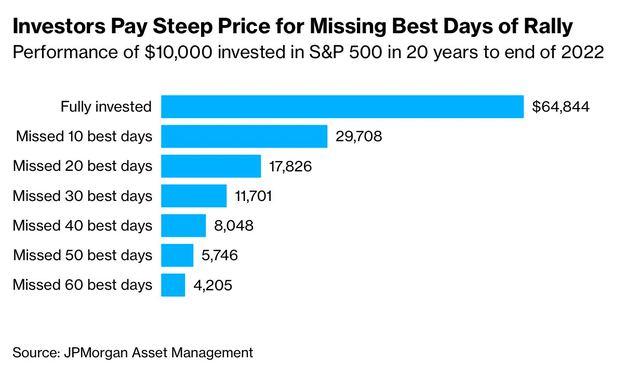Select the 8,048 value label
Screen dimensions: 640x376
click(x=233, y=226)
